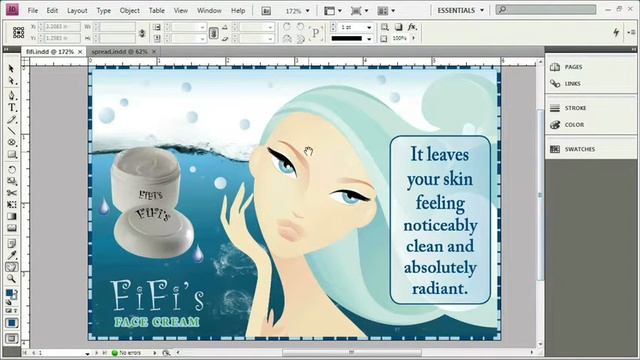Select the Gradient Swatch tool
Image resolution: width=640 pixels, height=360 pixels.
point(11,216)
